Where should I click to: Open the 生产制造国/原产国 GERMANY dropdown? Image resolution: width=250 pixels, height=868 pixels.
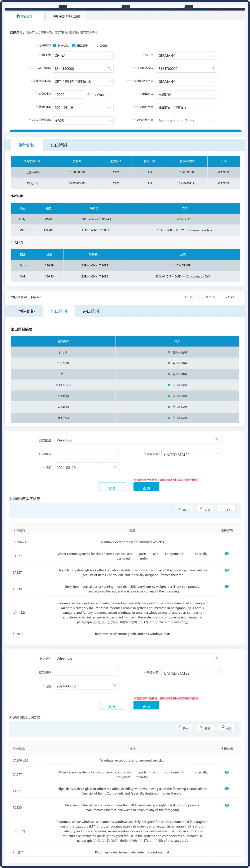[x=186, y=81]
